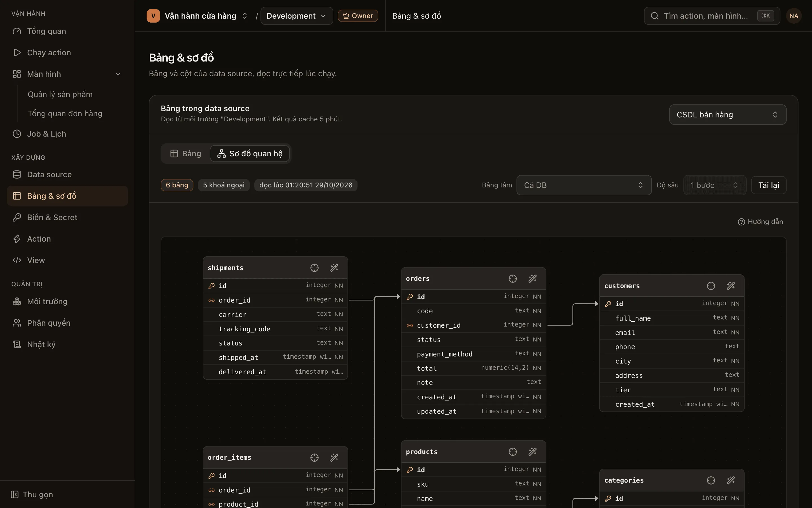Open the CSDL bán hàng data source dropdown

point(727,115)
